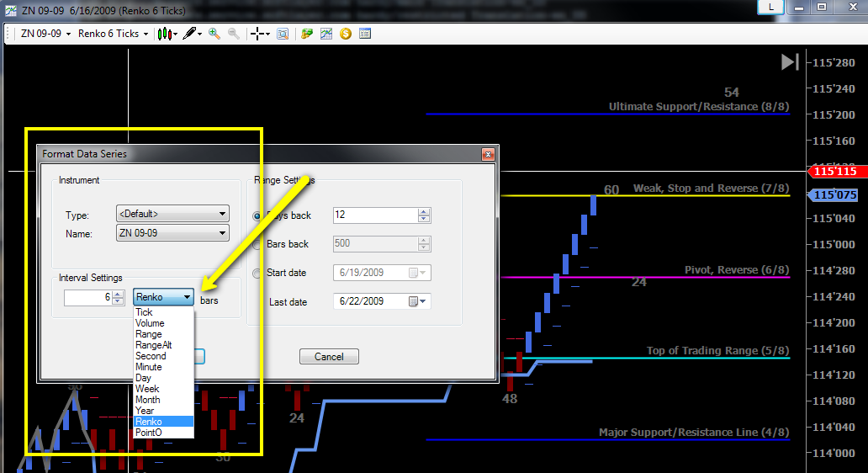Image resolution: width=868 pixels, height=473 pixels.
Task: Open the Last date calendar dropdown
Action: pyautogui.click(x=417, y=301)
